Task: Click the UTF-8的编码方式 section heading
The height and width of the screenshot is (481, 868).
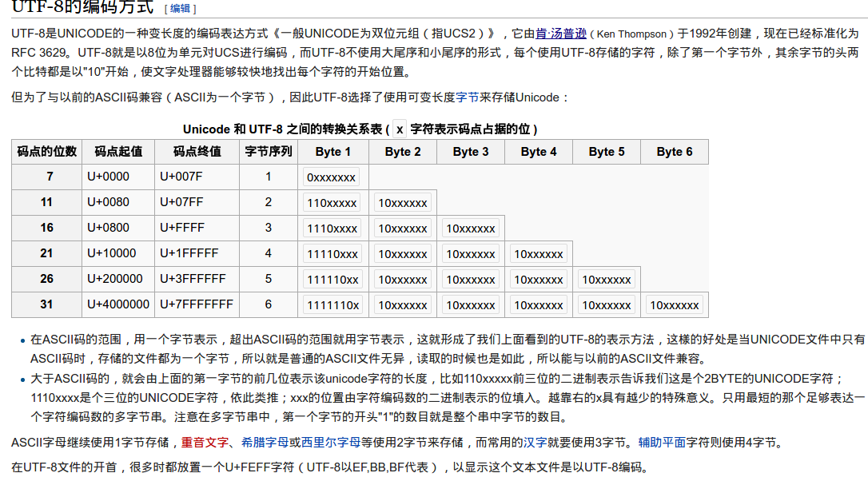Action: [x=82, y=6]
